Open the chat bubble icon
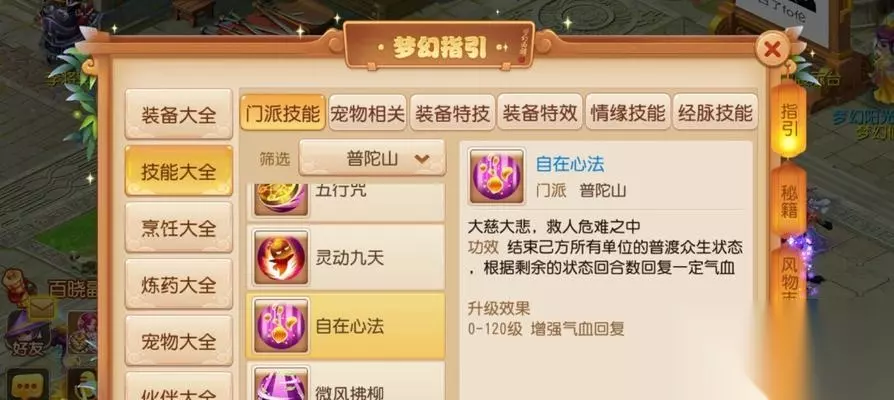The width and height of the screenshot is (894, 400). pyautogui.click(x=27, y=386)
